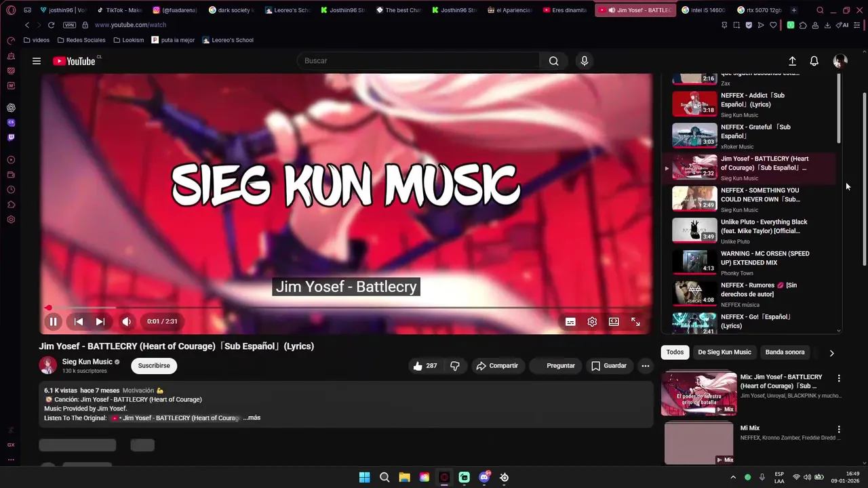Select the Banda sonora chip
Viewport: 868px width, 488px height.
(x=785, y=352)
